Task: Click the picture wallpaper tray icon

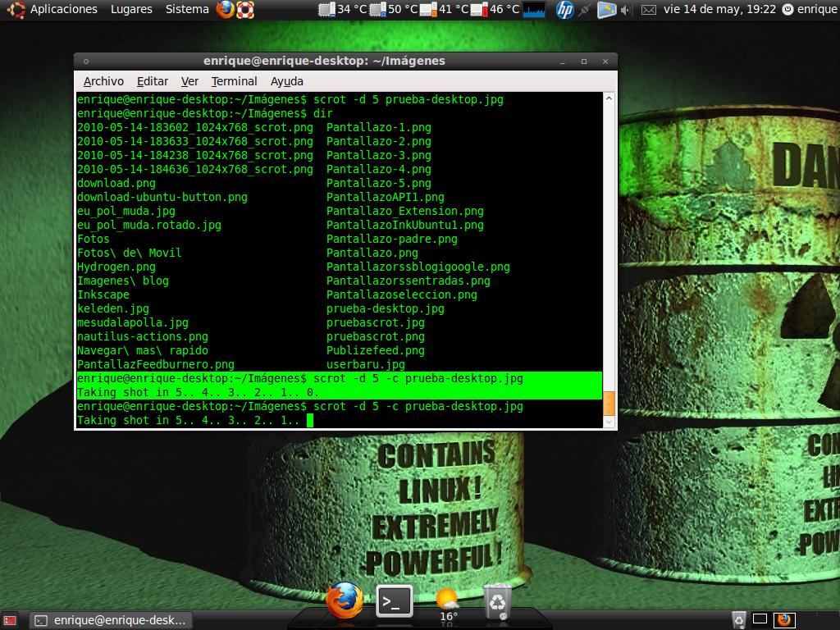Action: [606, 9]
